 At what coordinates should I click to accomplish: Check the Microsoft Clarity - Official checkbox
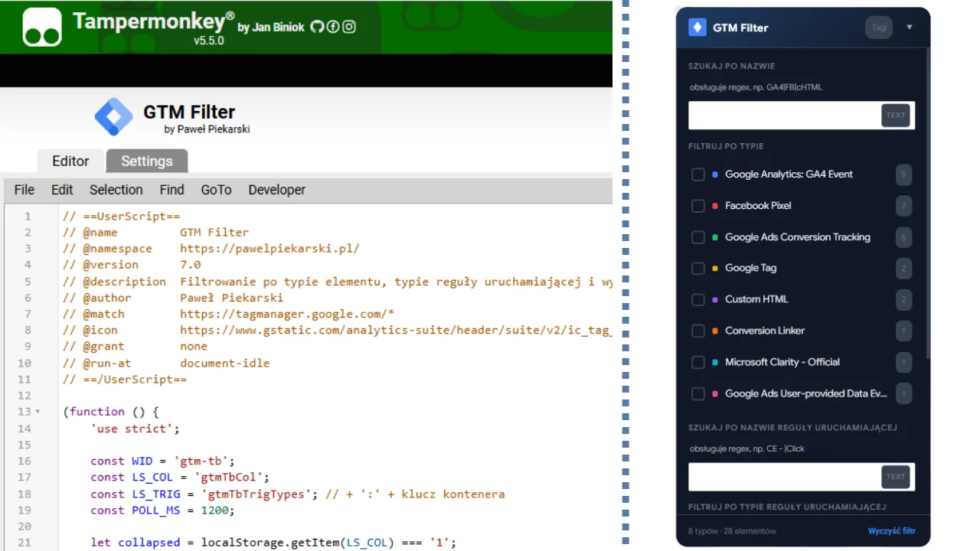698,362
